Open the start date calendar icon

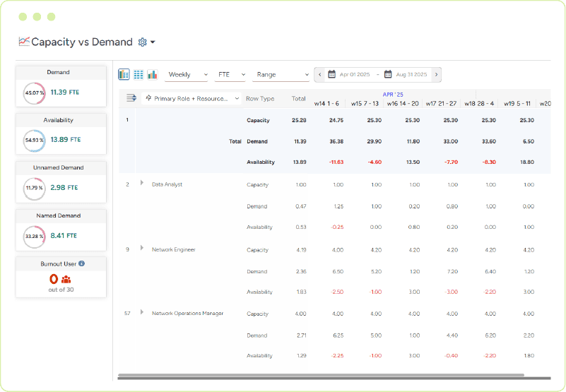331,74
